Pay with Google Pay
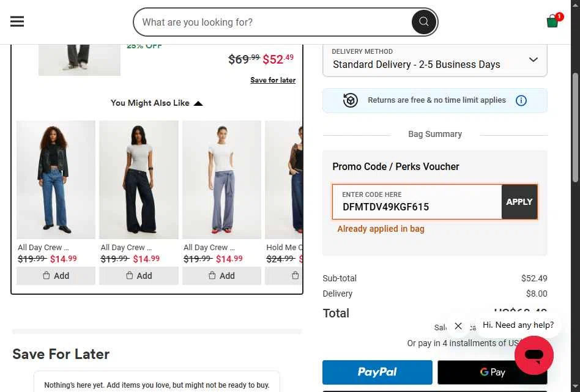This screenshot has width=580, height=392. [x=492, y=372]
